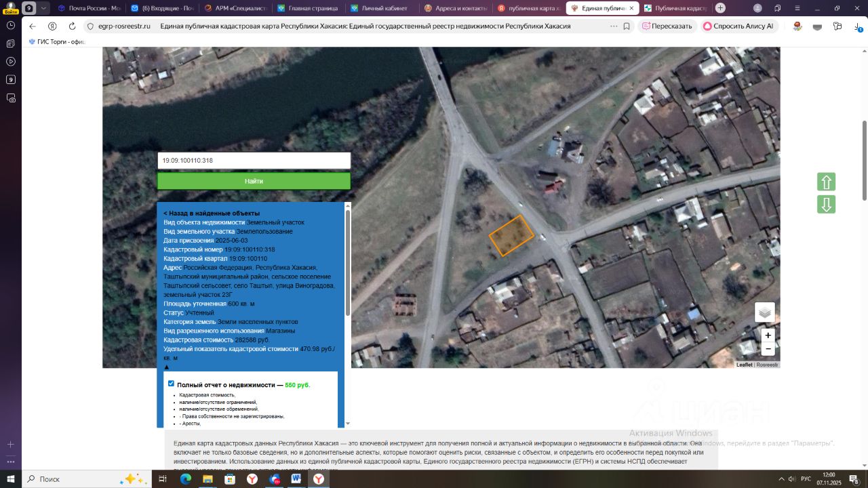Click the green down arrow on map
The width and height of the screenshot is (868, 488).
pyautogui.click(x=826, y=205)
